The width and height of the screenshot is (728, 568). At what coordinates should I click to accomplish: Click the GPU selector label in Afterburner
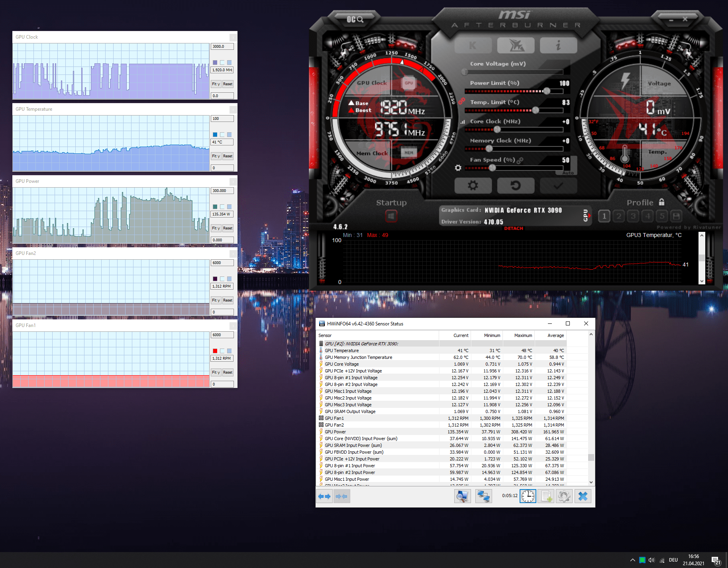coord(586,215)
